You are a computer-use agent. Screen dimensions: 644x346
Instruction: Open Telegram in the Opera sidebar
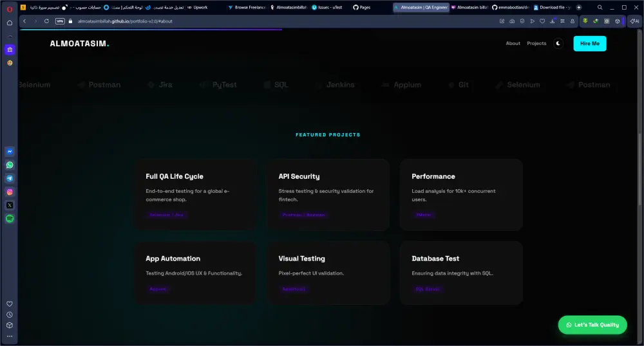click(x=10, y=178)
